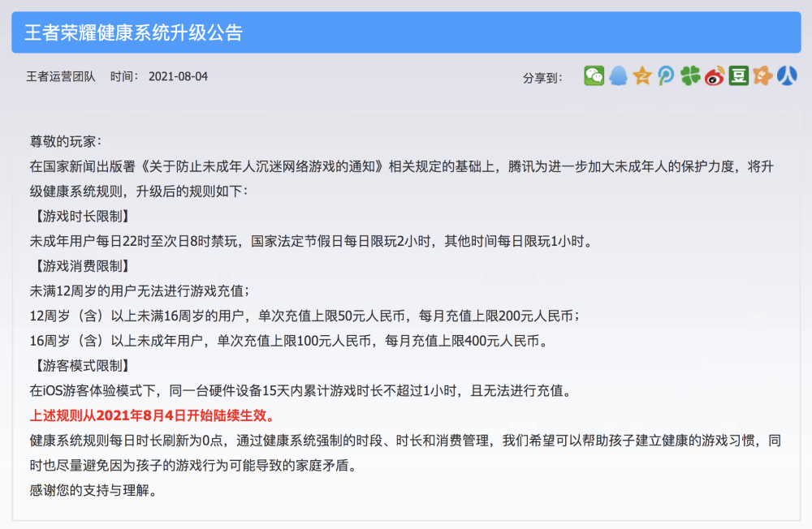Share to Sina Weibo
This screenshot has width=812, height=529.
[x=715, y=76]
